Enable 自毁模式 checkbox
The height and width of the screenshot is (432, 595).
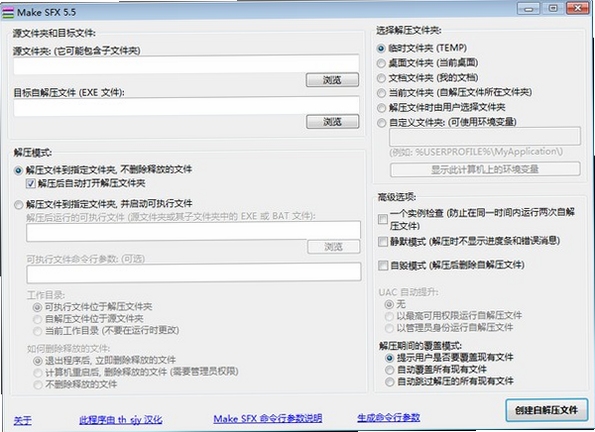point(383,265)
